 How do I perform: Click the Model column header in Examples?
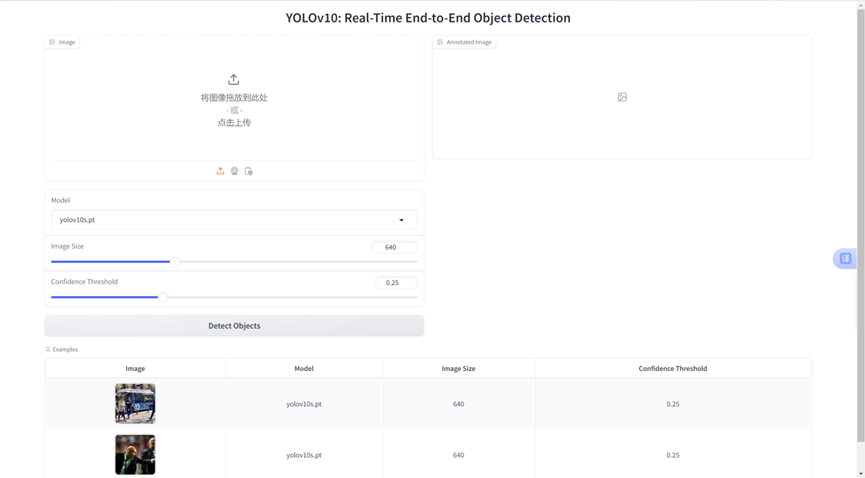click(x=304, y=368)
